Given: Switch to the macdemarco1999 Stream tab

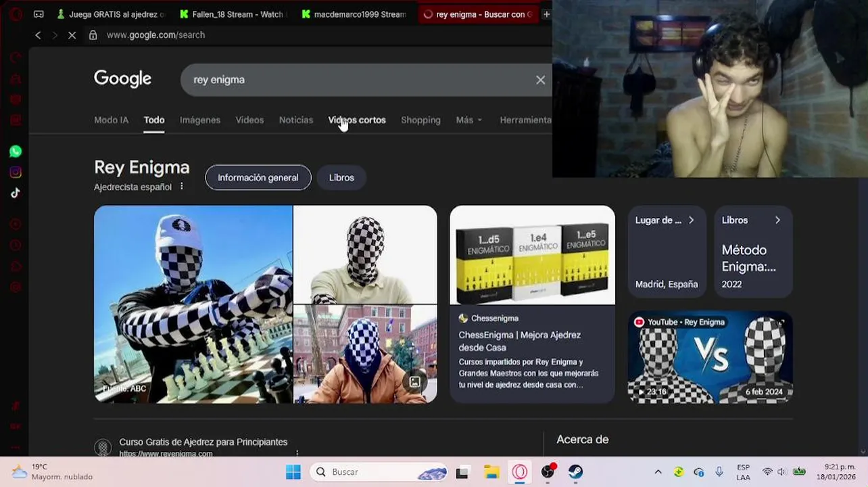Looking at the screenshot, I should point(354,14).
